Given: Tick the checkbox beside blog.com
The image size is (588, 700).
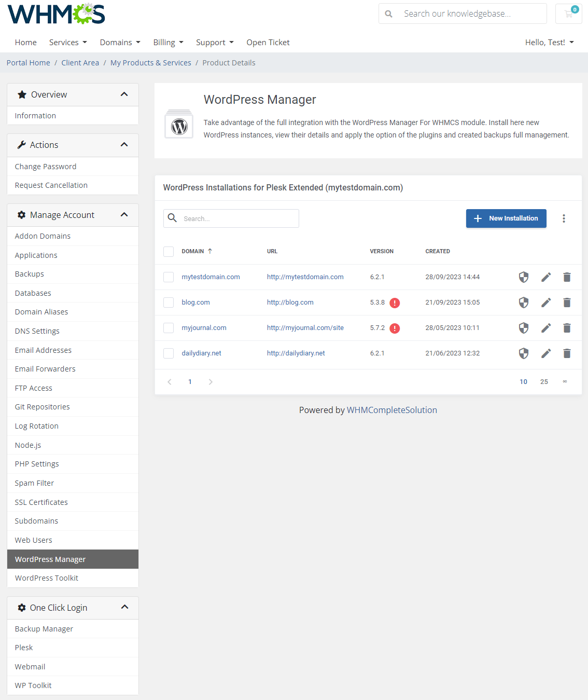Looking at the screenshot, I should pyautogui.click(x=169, y=302).
